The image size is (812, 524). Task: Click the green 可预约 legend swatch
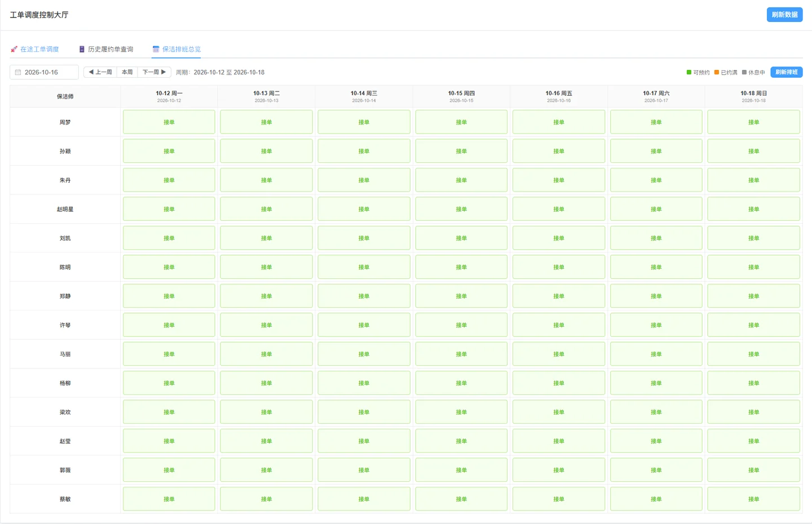(x=689, y=72)
